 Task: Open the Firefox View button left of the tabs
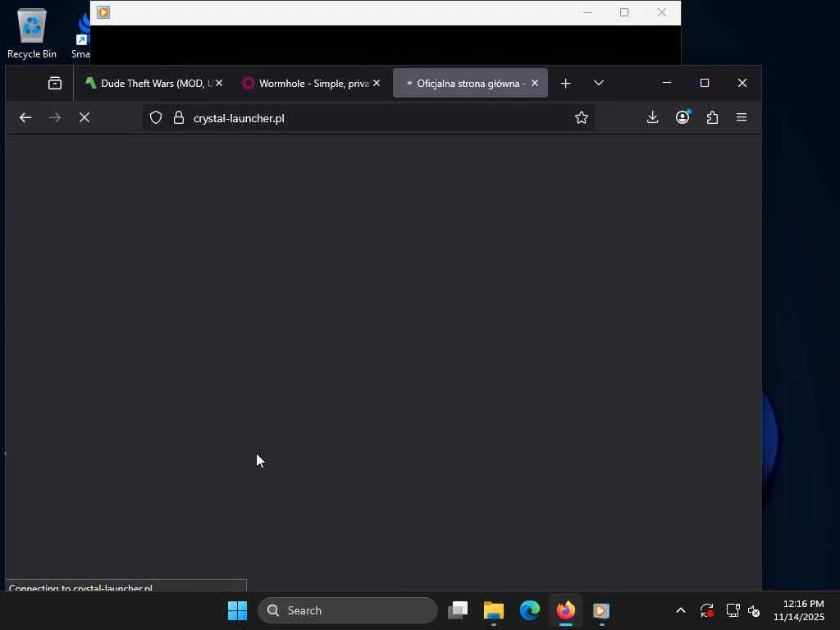tap(55, 83)
